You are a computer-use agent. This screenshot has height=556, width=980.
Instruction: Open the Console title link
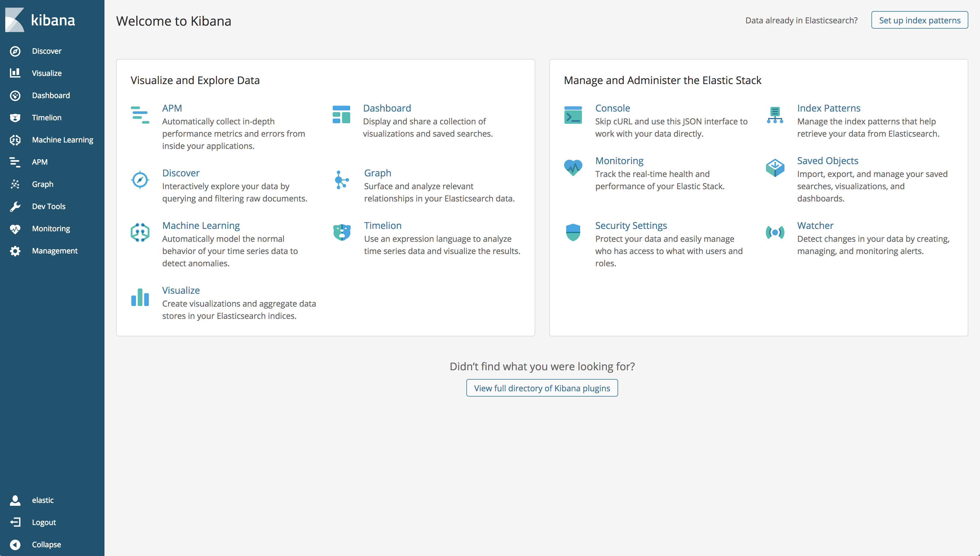[x=613, y=108]
